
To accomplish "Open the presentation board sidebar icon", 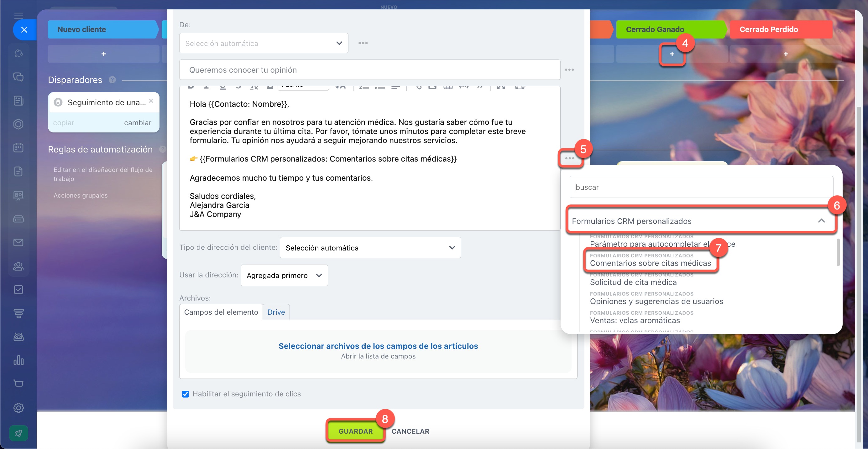I will (18, 195).
